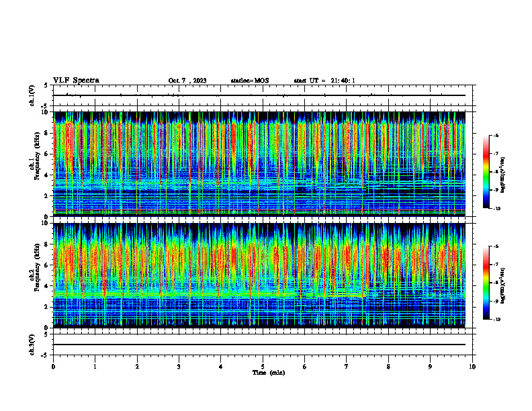Click the "start UT = 21:40: 1" text
Image resolution: width=532 pixels, height=411 pixels.
tap(324, 81)
